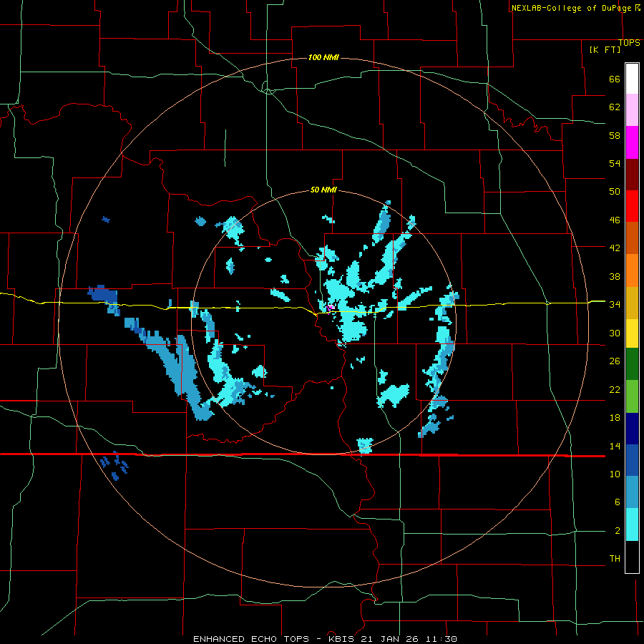Screen dimensions: 644x644
Task: Click the 100 NMI range ring label
Action: pos(323,57)
